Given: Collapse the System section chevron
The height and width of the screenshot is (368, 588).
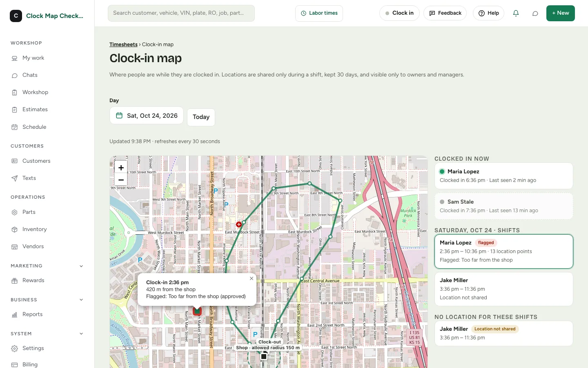Looking at the screenshot, I should [x=81, y=334].
